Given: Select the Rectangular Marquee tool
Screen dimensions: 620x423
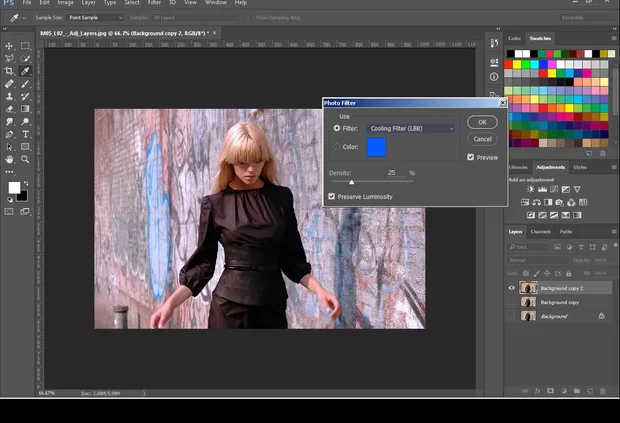Looking at the screenshot, I should click(x=25, y=46).
